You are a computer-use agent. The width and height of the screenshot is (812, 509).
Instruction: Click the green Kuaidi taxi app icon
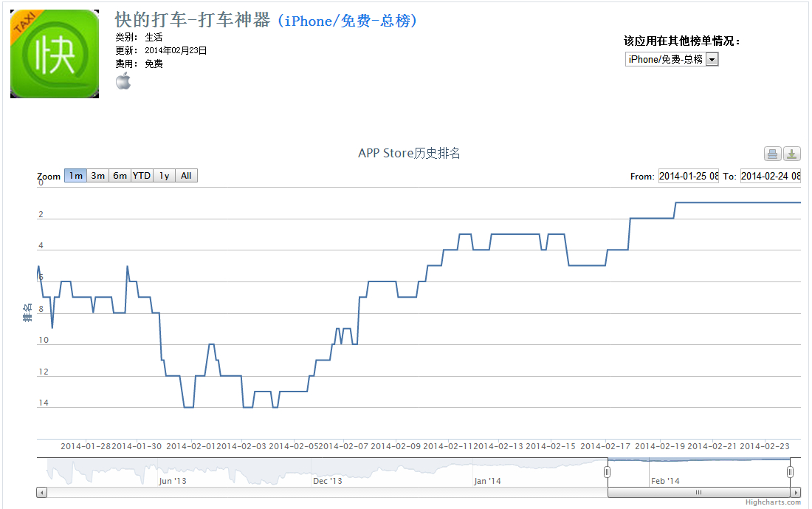pos(55,53)
